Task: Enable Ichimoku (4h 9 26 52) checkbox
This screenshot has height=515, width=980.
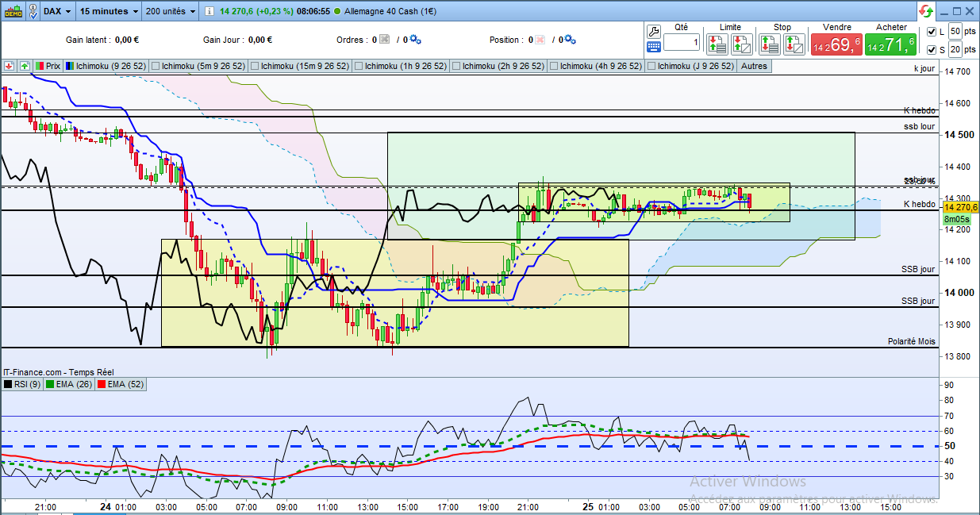Action: point(554,66)
